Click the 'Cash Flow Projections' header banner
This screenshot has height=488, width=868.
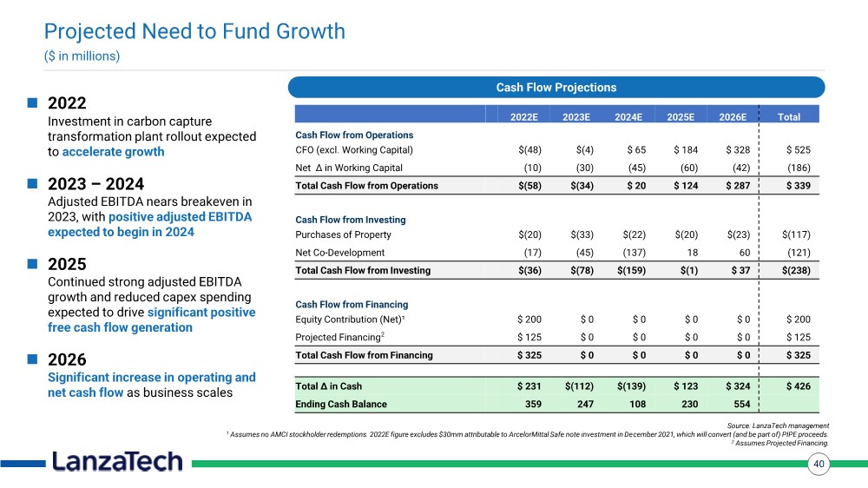[x=556, y=88]
